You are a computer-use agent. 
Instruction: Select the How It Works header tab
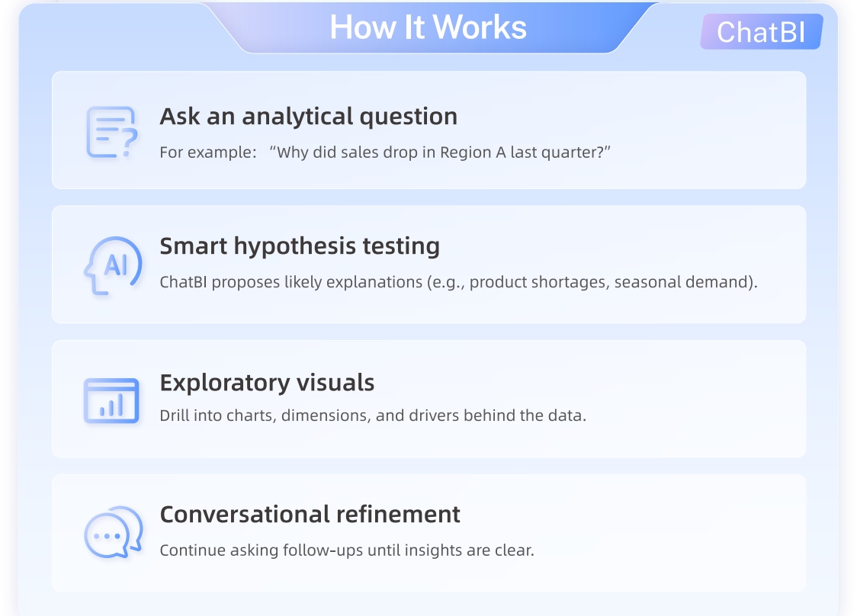point(428,28)
